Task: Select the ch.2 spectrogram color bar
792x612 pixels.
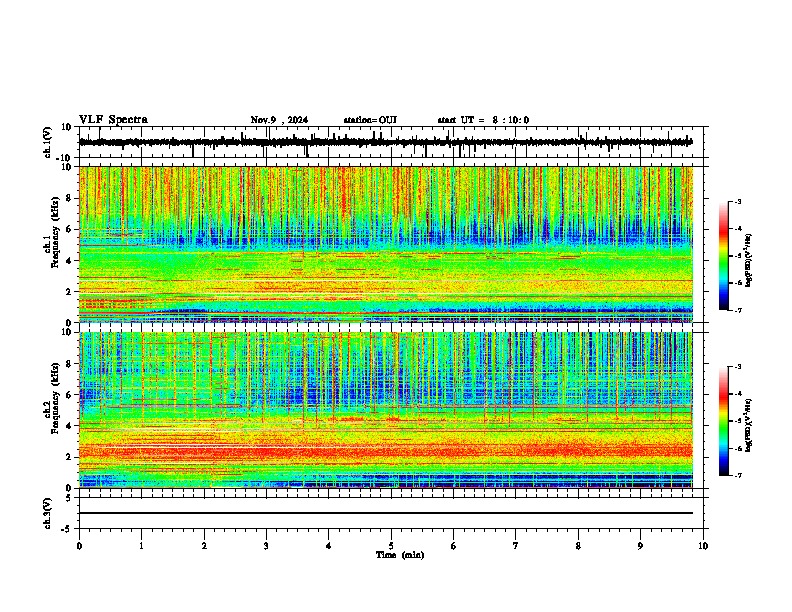Action: 723,421
